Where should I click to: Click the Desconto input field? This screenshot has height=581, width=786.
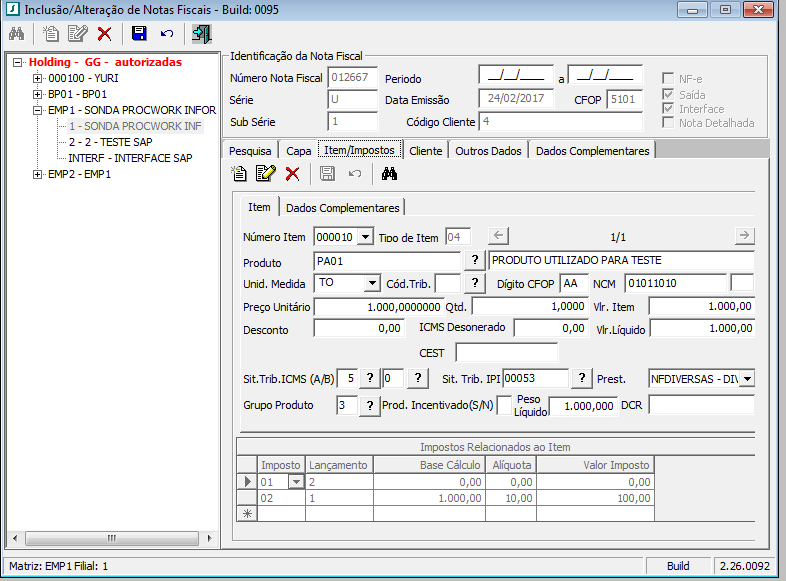point(360,328)
